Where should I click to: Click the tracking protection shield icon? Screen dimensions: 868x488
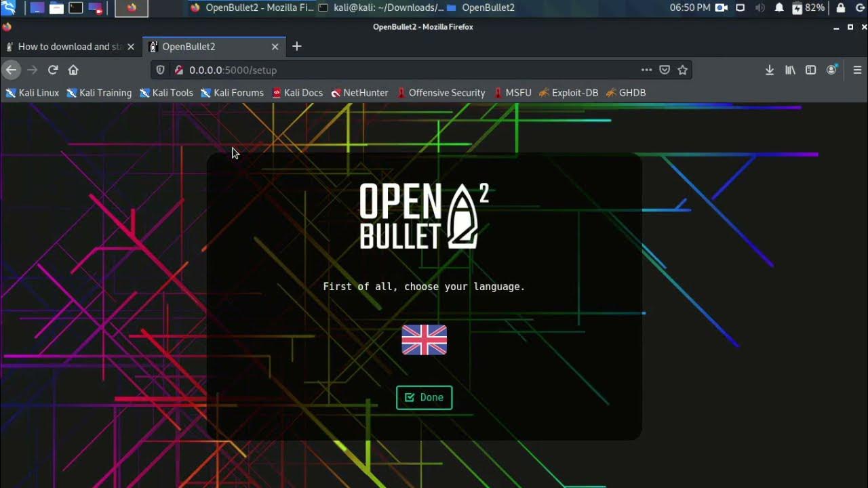coord(161,70)
